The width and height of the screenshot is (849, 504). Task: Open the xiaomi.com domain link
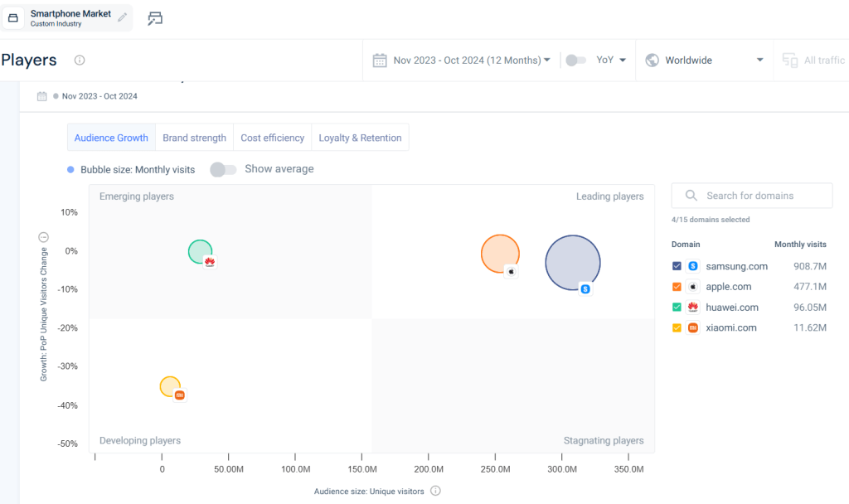tap(730, 327)
